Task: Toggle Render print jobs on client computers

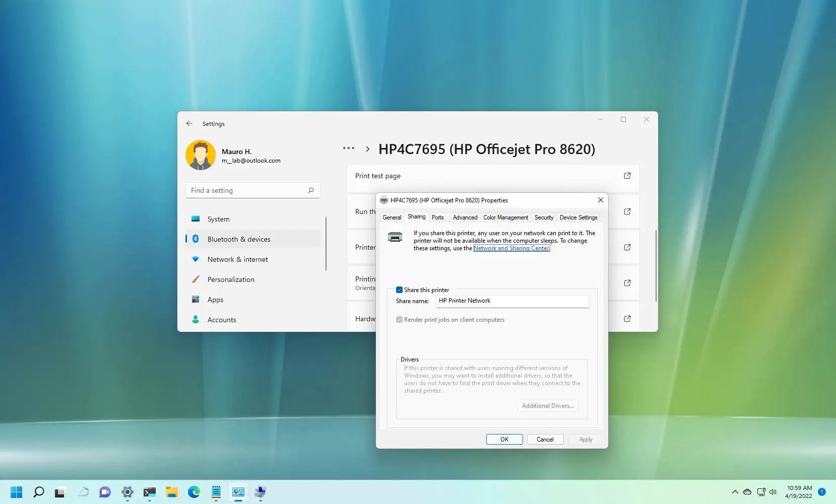Action: (399, 319)
